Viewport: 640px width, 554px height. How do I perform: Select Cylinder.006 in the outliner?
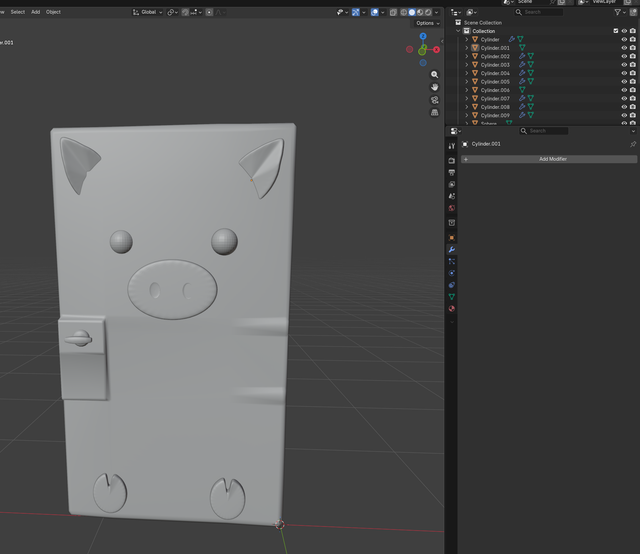tap(495, 90)
